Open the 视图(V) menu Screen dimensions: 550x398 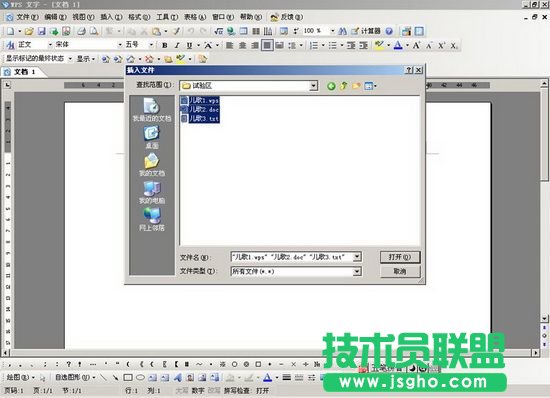click(83, 17)
